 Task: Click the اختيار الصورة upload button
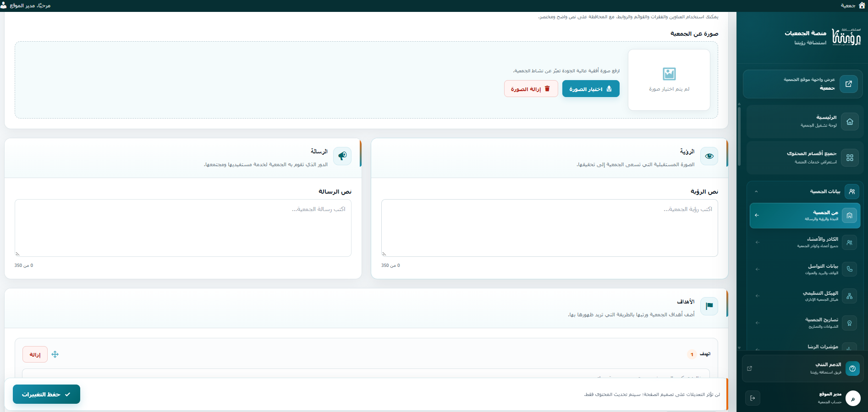(591, 89)
